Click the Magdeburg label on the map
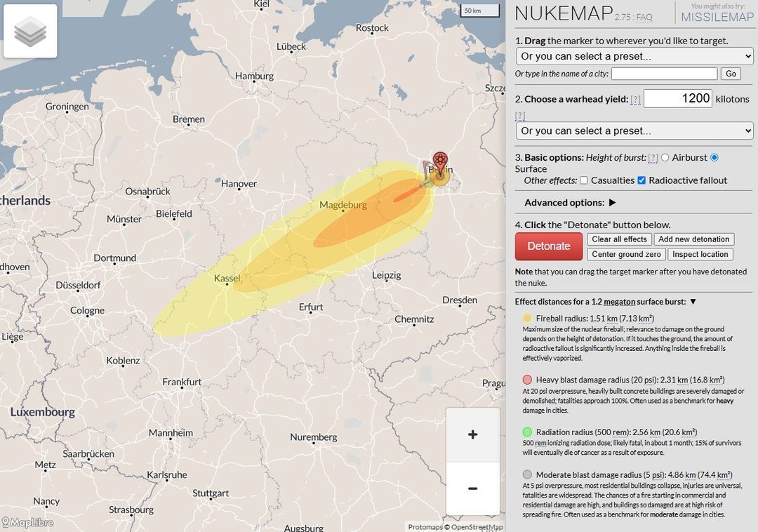Image resolution: width=758 pixels, height=532 pixels. coord(343,205)
